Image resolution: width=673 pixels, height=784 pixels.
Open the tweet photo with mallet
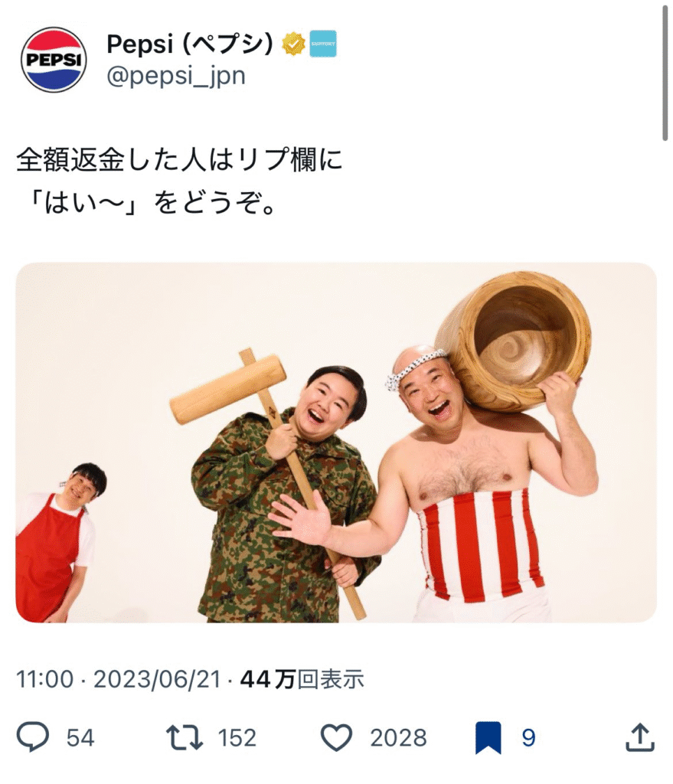pyautogui.click(x=336, y=443)
